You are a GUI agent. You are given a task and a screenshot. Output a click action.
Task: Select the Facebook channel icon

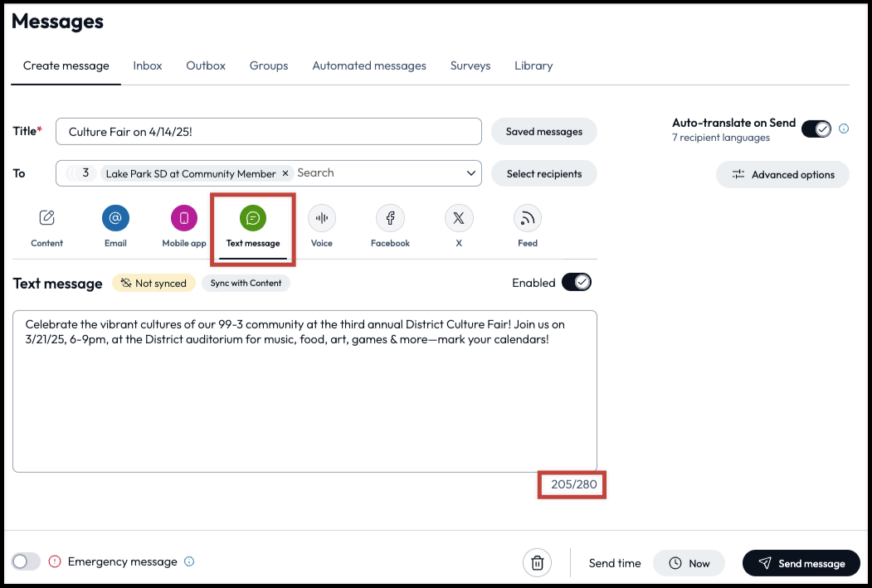390,218
